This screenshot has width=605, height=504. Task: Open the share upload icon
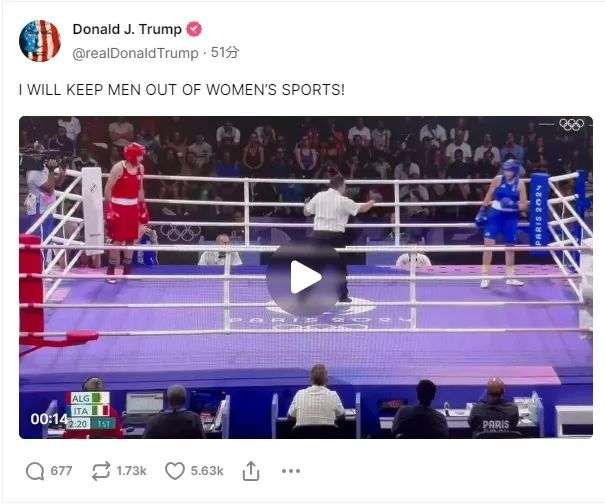[251, 471]
